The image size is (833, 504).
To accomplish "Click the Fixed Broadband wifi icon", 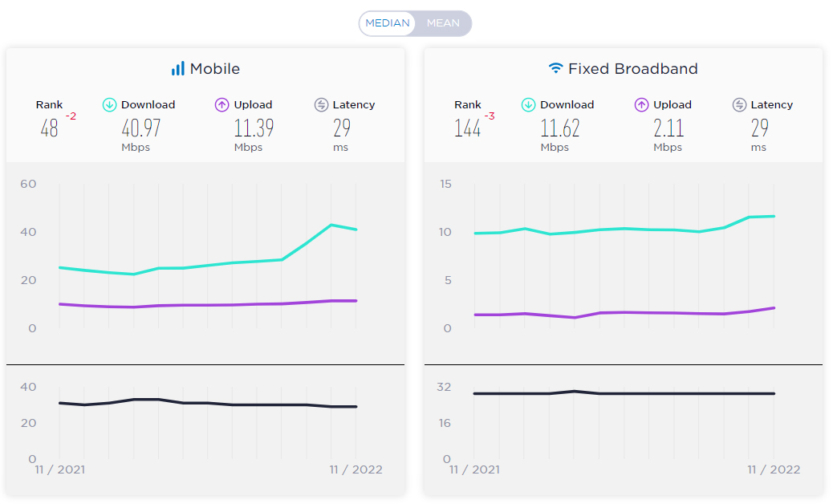I will [555, 68].
